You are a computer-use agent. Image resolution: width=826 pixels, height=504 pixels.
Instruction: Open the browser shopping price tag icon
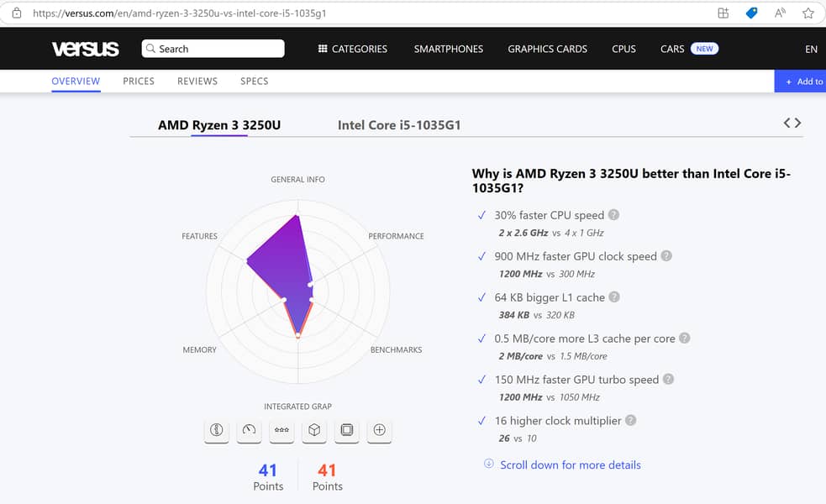tap(751, 13)
